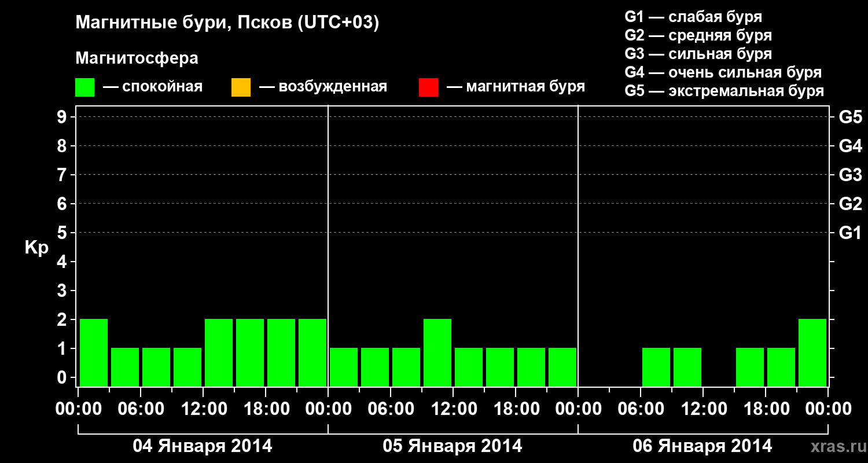Click the '04 Января 2014' date label
The image size is (868, 463).
[x=203, y=446]
